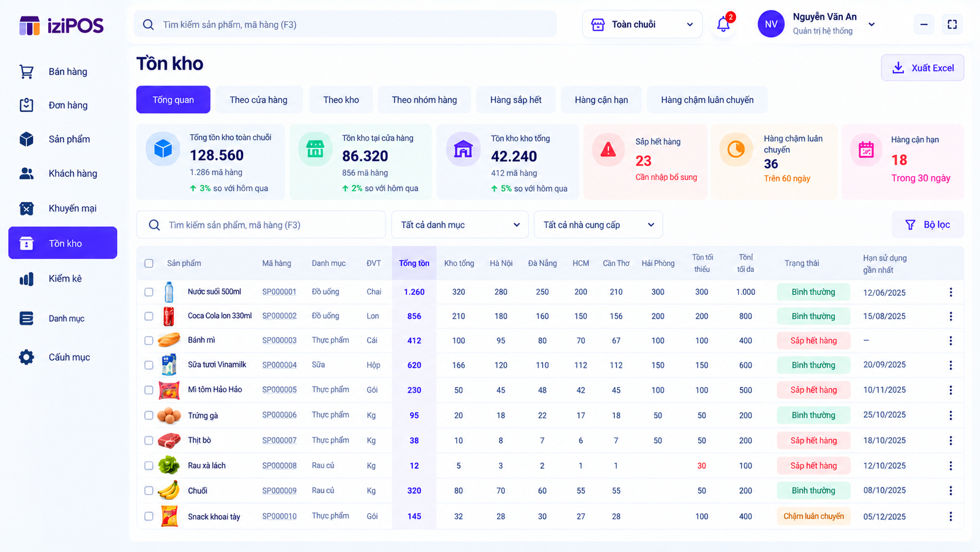The height and width of the screenshot is (552, 980).
Task: Open the Hàng cận hạn tab
Action: (601, 100)
